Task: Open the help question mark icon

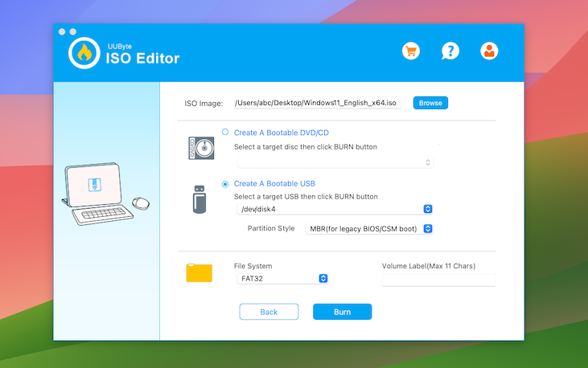Action: point(450,51)
